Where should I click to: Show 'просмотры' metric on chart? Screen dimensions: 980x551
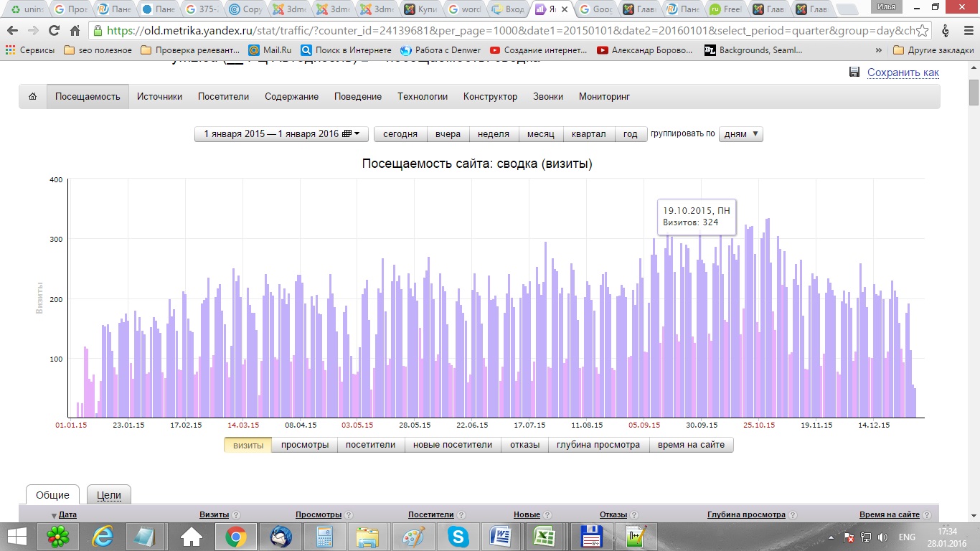pyautogui.click(x=305, y=445)
